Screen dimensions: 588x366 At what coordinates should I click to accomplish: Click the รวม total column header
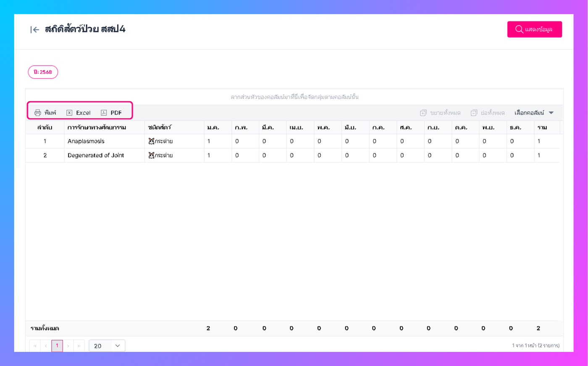tap(542, 127)
